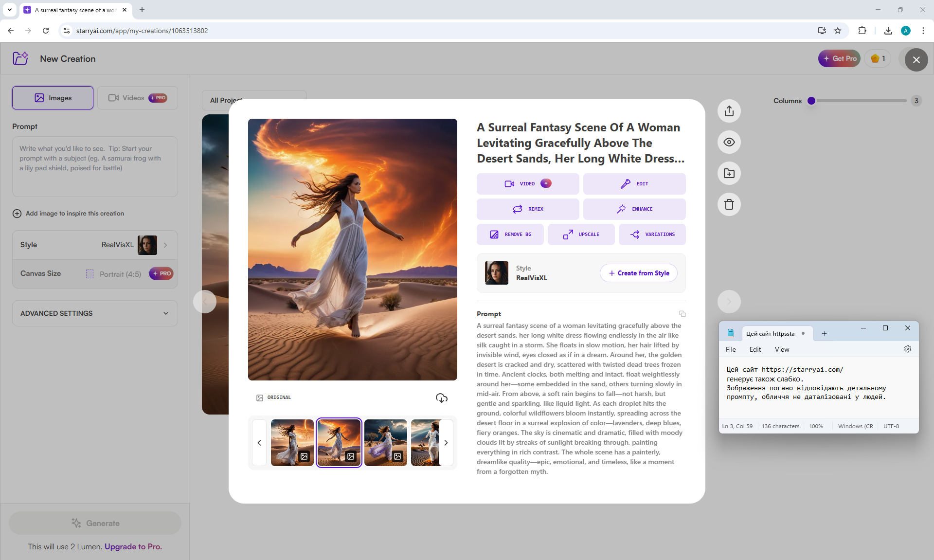Click the share icon beside the creation panel

[729, 111]
